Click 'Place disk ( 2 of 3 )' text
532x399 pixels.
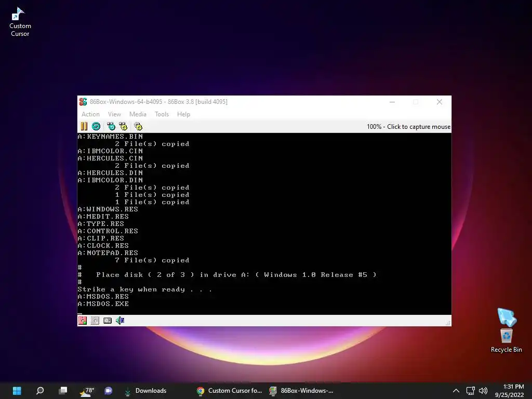145,275
